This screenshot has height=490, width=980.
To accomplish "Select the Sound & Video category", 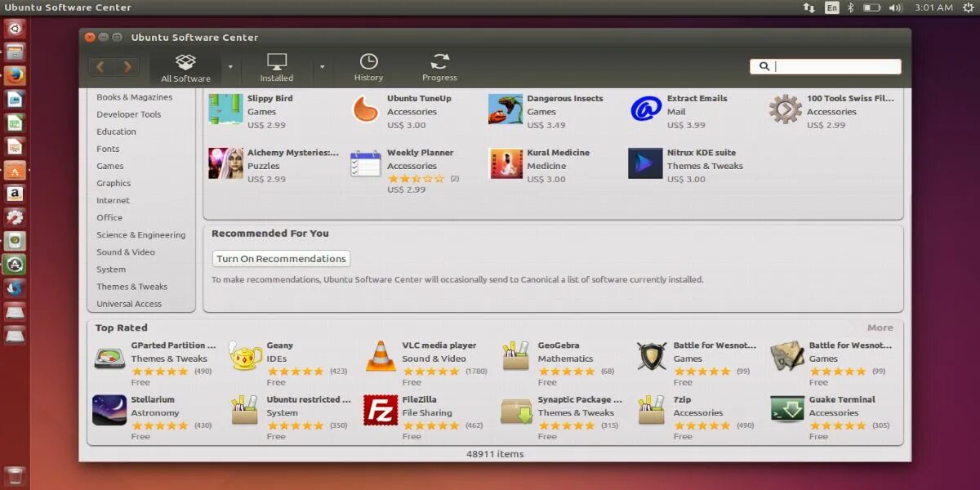I will coord(126,252).
